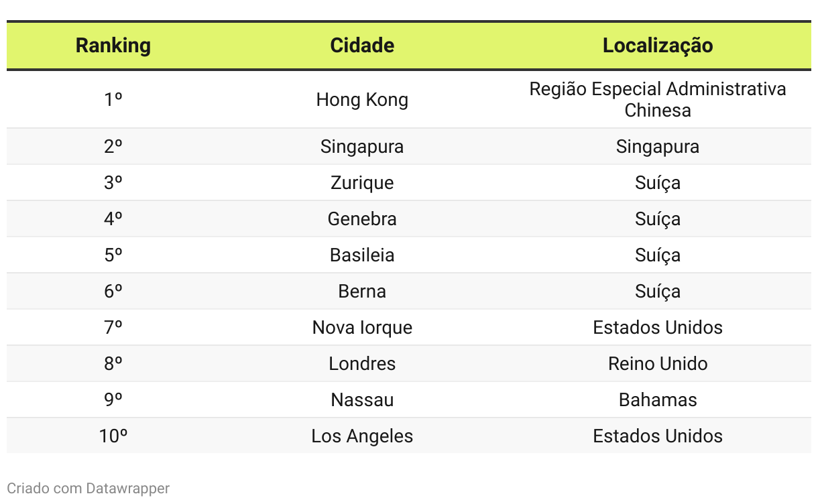Select the Basileia cell
Image resolution: width=818 pixels, height=504 pixels.
point(362,255)
